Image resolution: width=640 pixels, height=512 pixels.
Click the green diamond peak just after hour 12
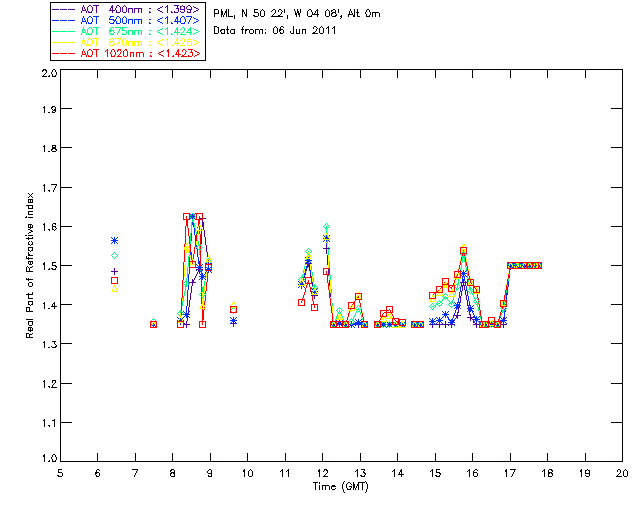click(326, 227)
